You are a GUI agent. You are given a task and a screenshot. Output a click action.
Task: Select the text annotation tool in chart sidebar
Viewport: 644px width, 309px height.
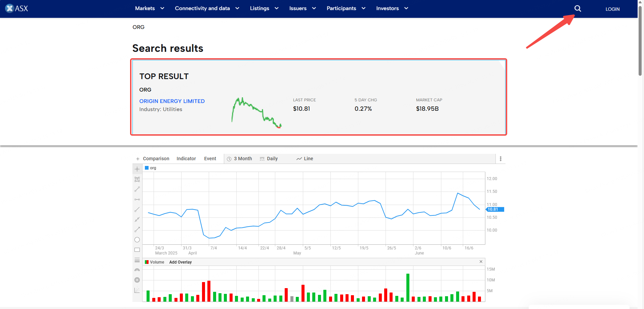tap(137, 179)
